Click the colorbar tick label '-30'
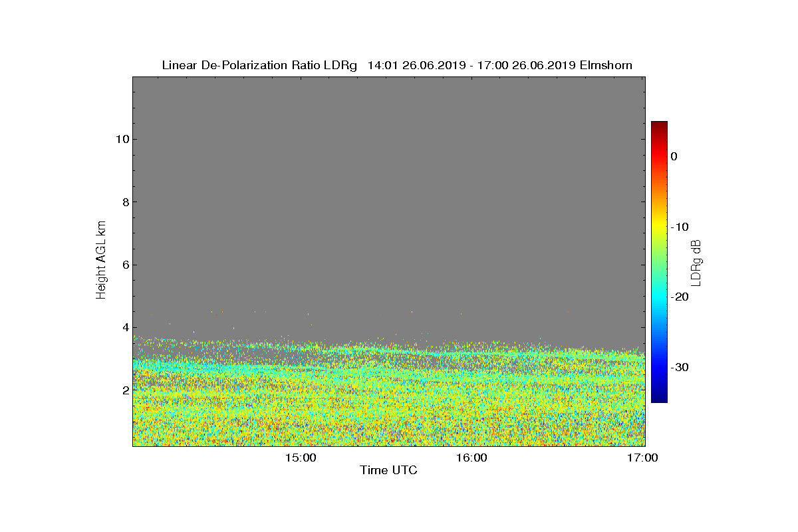This screenshot has height=532, width=798. [680, 367]
